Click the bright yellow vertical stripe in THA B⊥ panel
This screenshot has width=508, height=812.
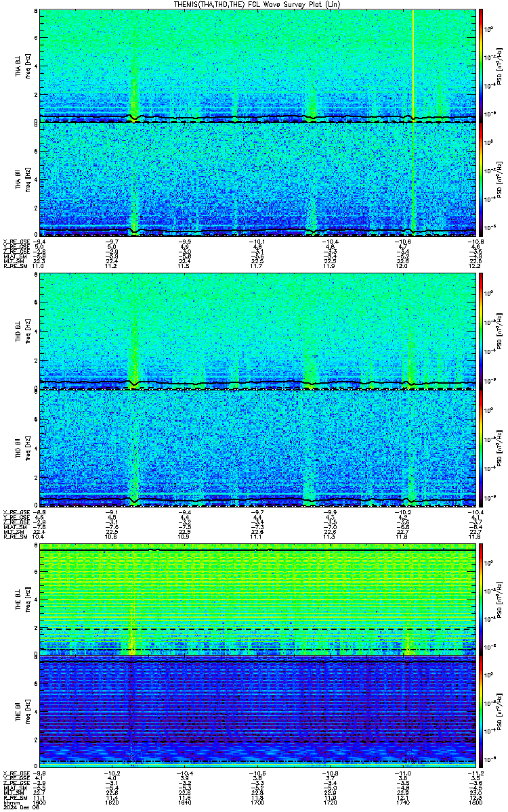(x=413, y=66)
